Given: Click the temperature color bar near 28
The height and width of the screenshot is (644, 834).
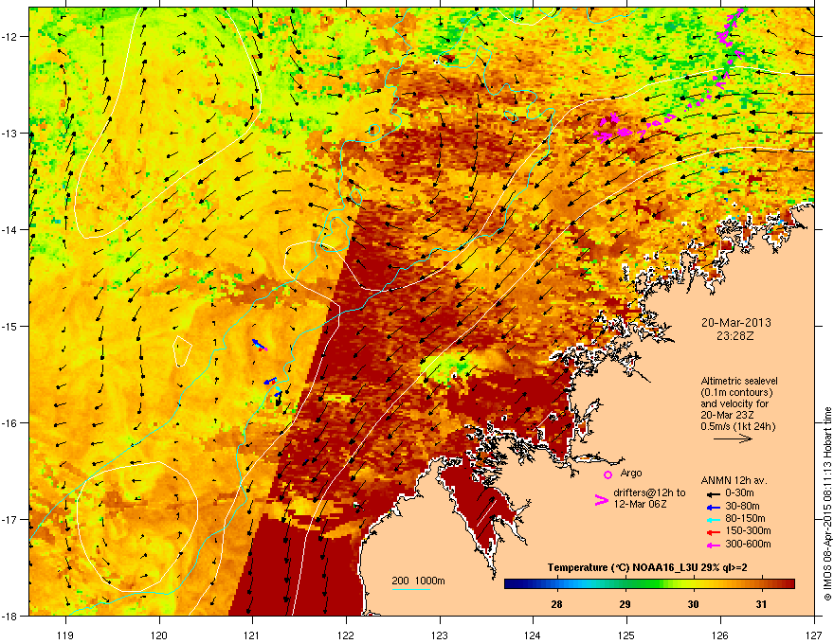Looking at the screenshot, I should pos(557,584).
